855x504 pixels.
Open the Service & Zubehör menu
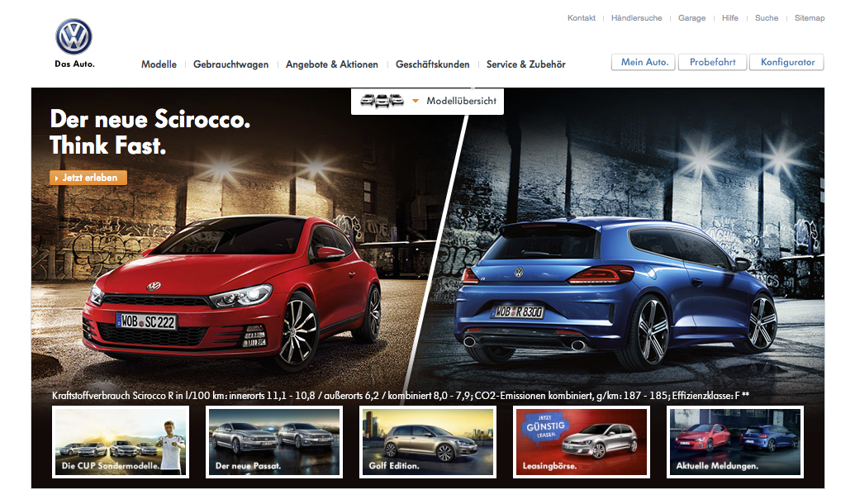coord(525,64)
